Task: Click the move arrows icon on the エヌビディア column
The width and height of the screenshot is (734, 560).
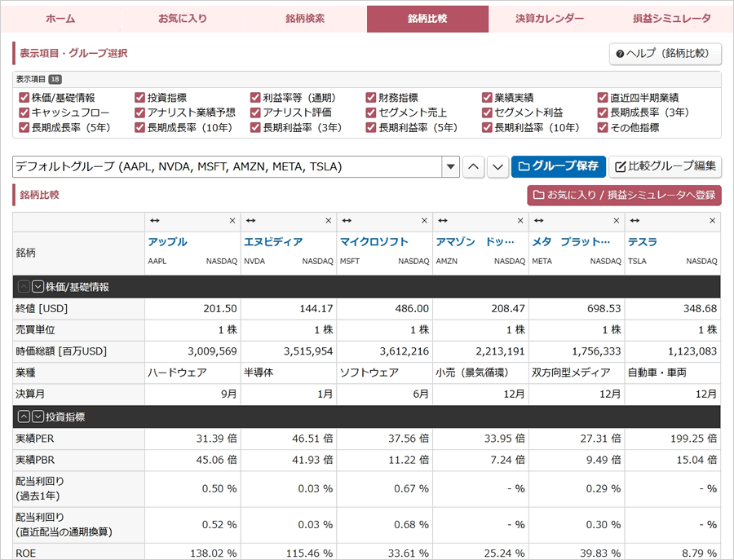Action: (250, 221)
